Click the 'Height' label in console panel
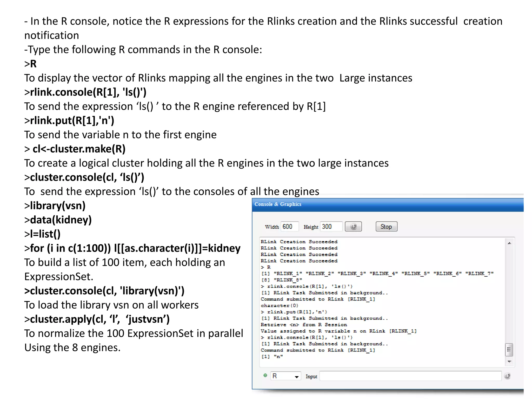 pyautogui.click(x=311, y=227)
